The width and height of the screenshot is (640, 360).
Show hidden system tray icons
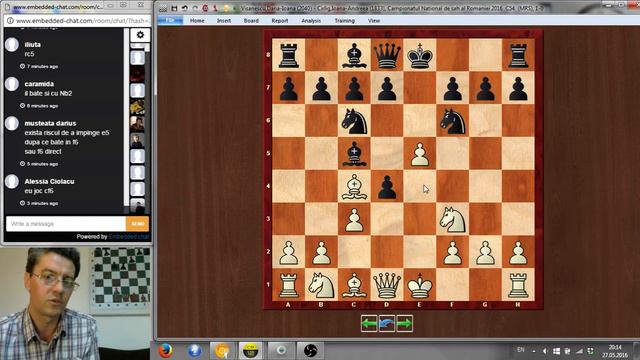coord(534,351)
